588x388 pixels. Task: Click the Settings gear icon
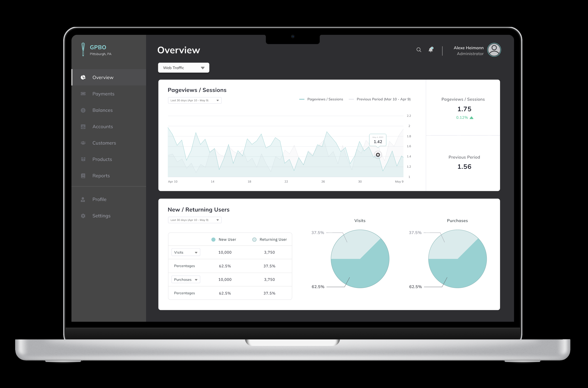pos(83,215)
